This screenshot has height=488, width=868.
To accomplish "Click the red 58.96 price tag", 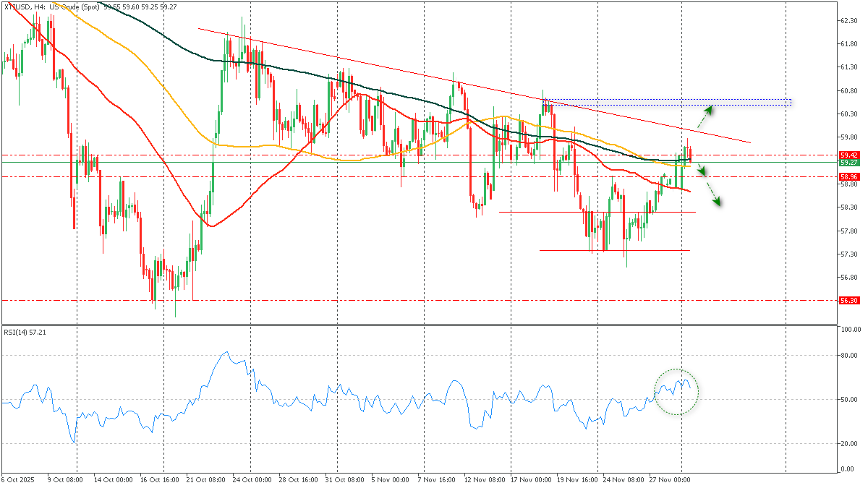I will pos(849,176).
